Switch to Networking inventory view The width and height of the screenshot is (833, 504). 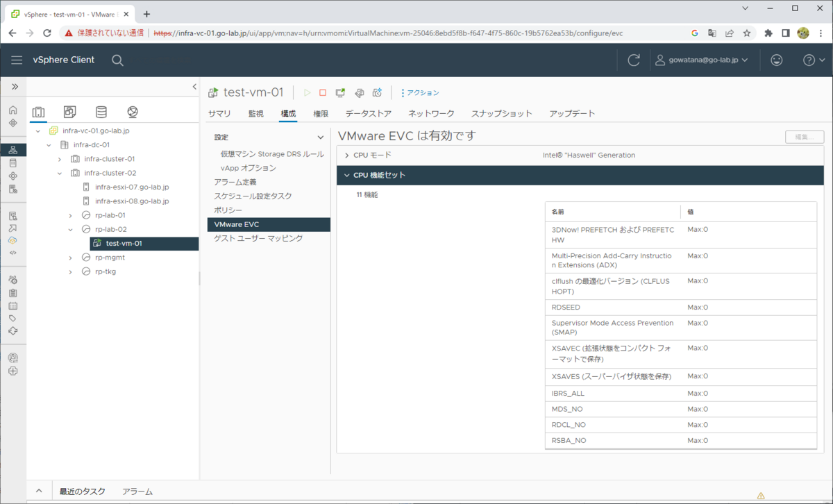coord(133,112)
